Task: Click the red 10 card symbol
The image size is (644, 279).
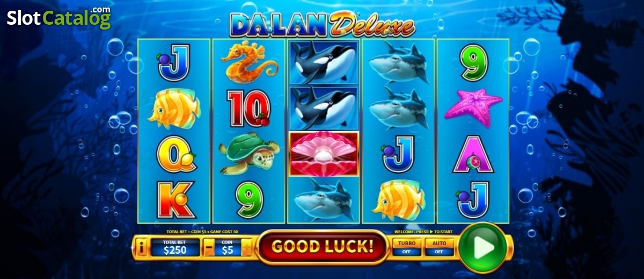Action: pos(247,109)
